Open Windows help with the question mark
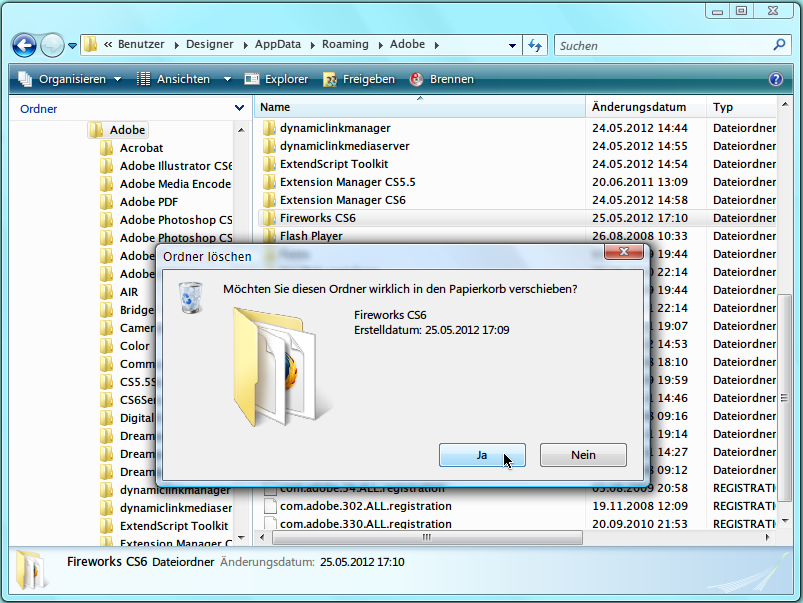This screenshot has width=803, height=603. pos(776,79)
